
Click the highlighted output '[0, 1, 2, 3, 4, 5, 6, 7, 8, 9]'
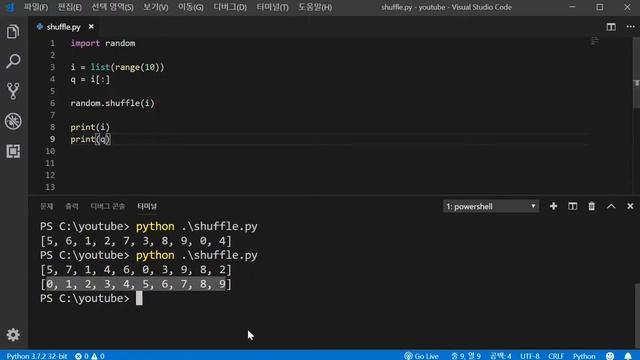[x=136, y=284]
